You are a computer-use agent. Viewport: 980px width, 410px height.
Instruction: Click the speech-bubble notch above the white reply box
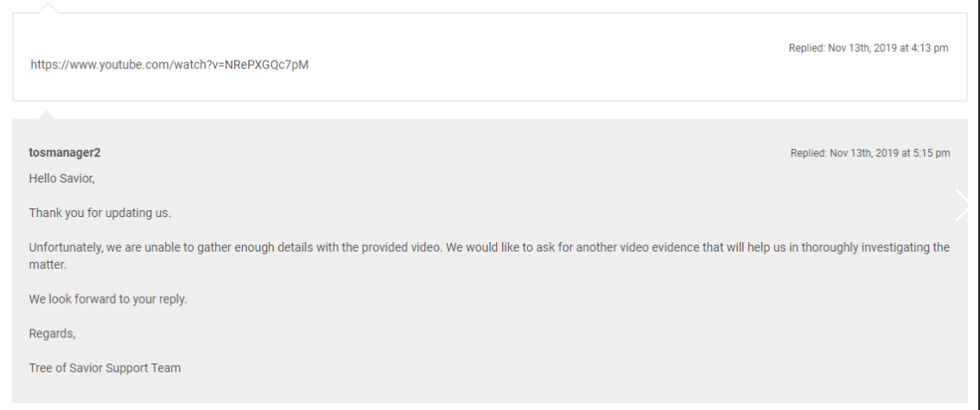(49, 8)
